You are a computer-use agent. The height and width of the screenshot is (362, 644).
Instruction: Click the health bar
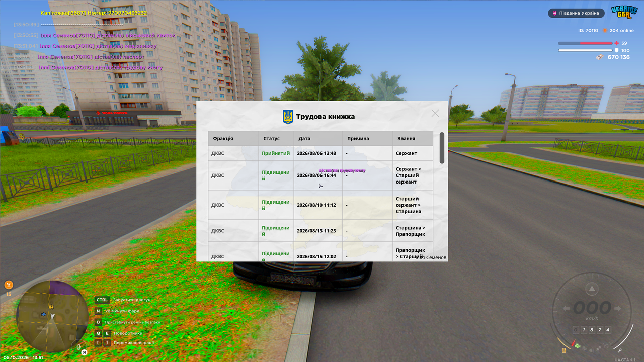click(585, 43)
